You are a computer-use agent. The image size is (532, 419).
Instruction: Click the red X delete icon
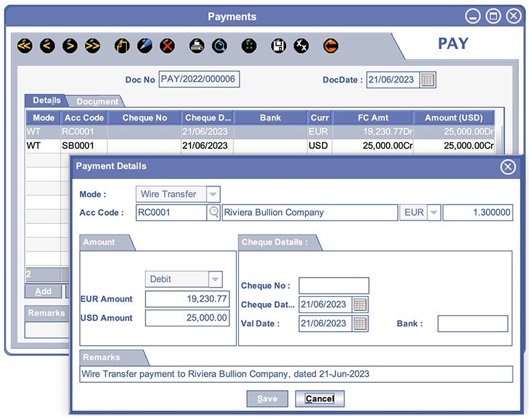167,46
